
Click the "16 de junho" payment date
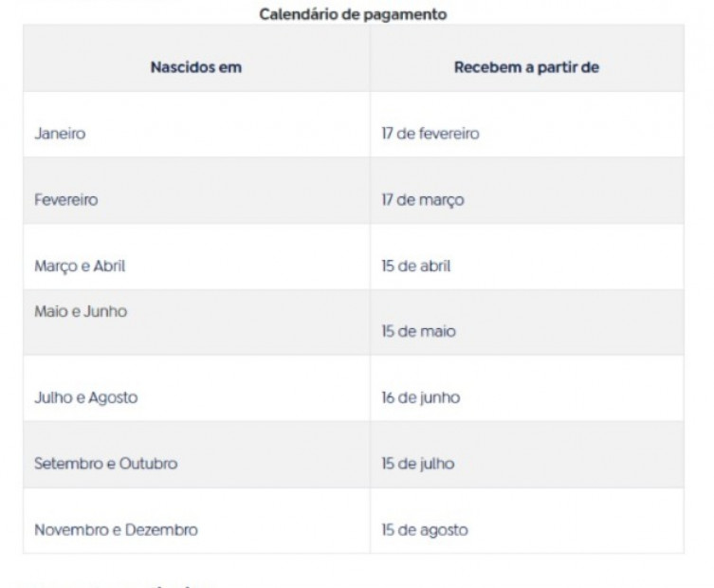pos(420,398)
